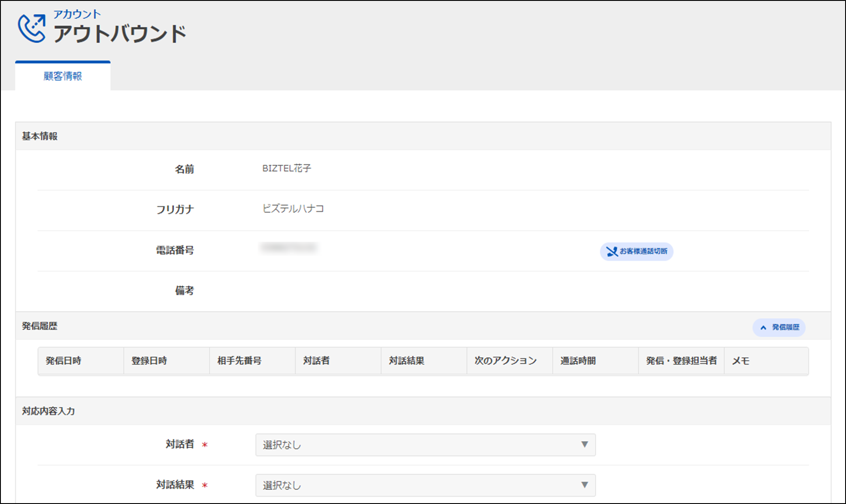This screenshot has width=846, height=504.
Task: Click the 対話者 table column header
Action: pos(316,361)
